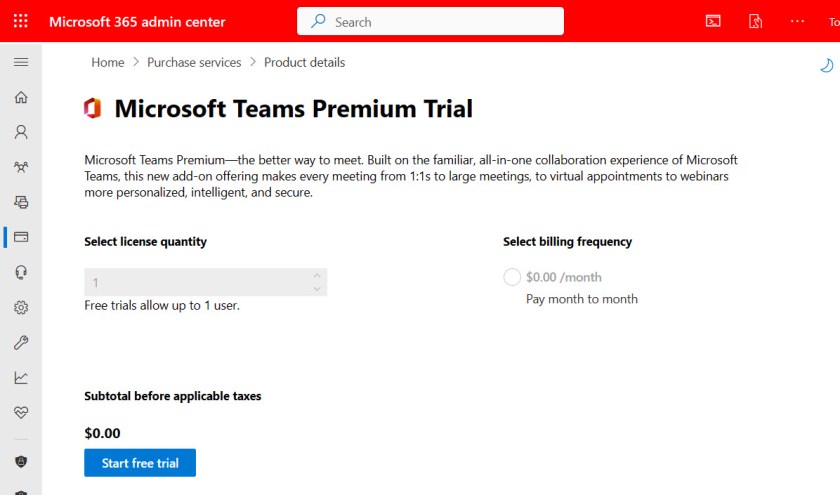840x495 pixels.
Task: Click 'Free trials allow up to 1 user.' text
Action: point(162,305)
